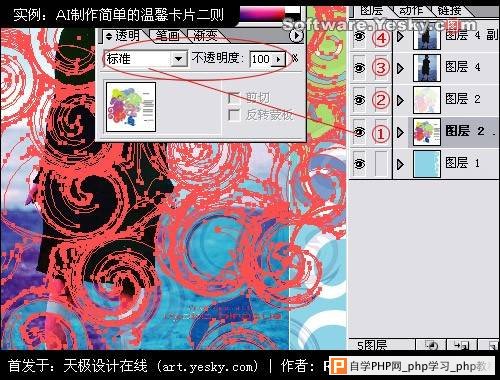Click the artwork thumbnail in transparency palette

click(x=131, y=107)
